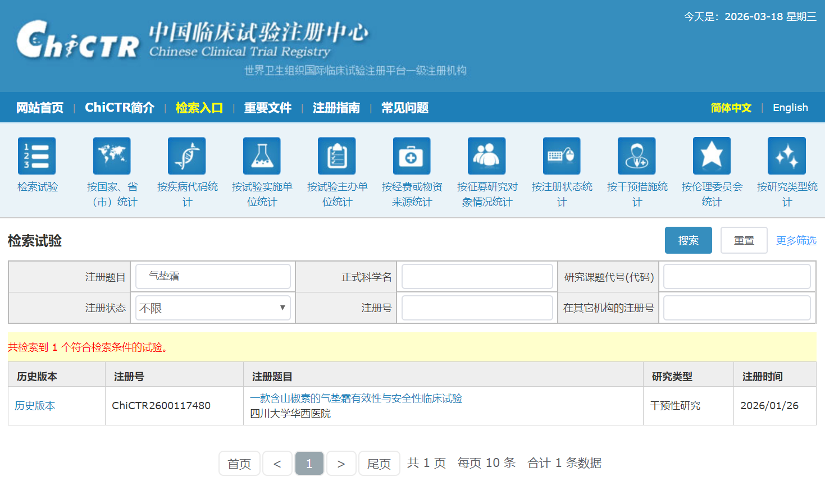Open the 一款含山椒素的气垫霜 trial title link
Screen dimensions: 825x504
[356, 398]
